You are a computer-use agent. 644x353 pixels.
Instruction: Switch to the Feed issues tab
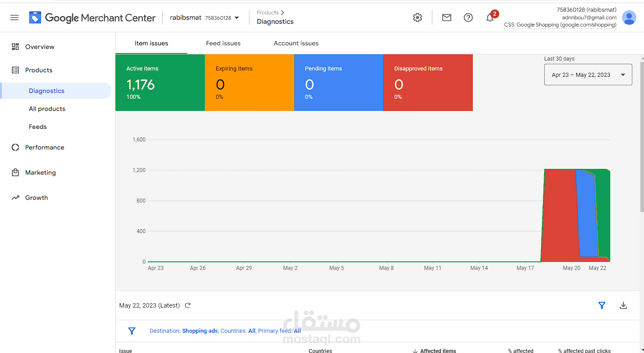click(x=223, y=44)
